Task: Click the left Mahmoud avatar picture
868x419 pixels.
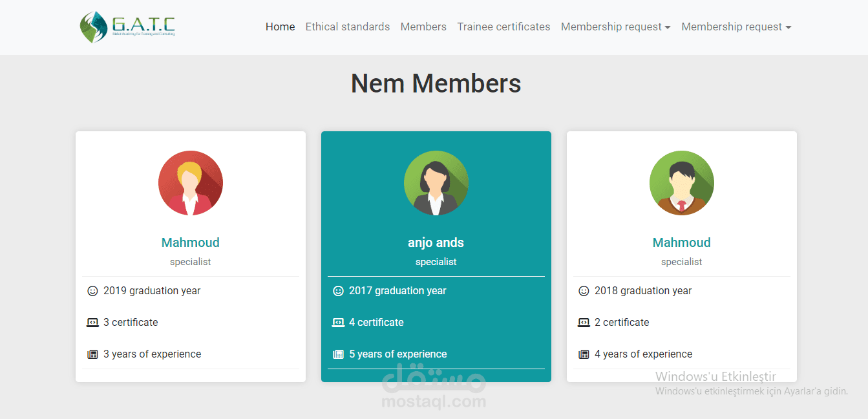Action: tap(190, 183)
